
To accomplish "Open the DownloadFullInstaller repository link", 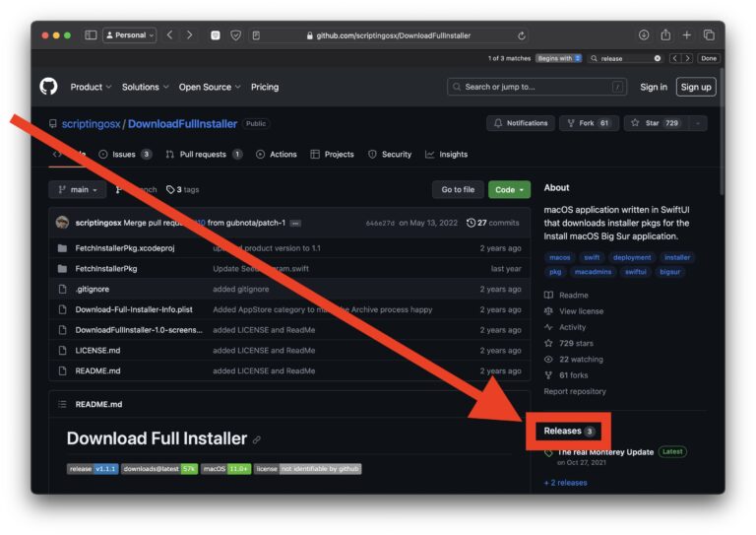I will click(182, 124).
